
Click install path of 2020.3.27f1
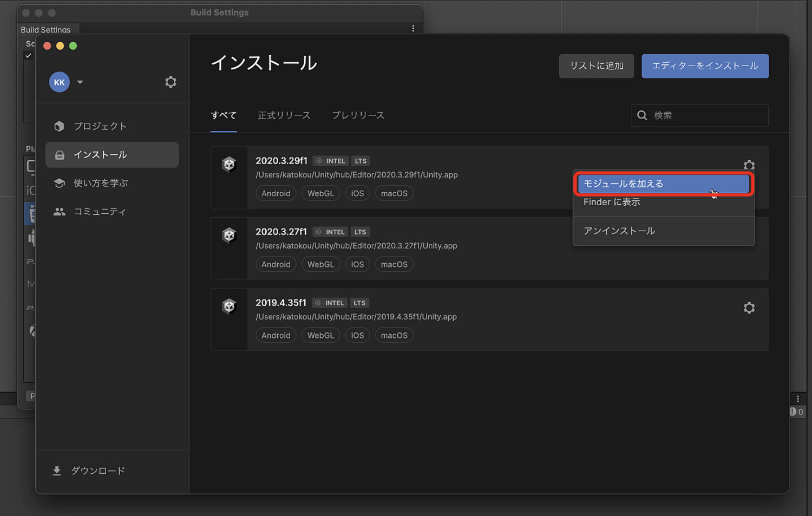[357, 246]
